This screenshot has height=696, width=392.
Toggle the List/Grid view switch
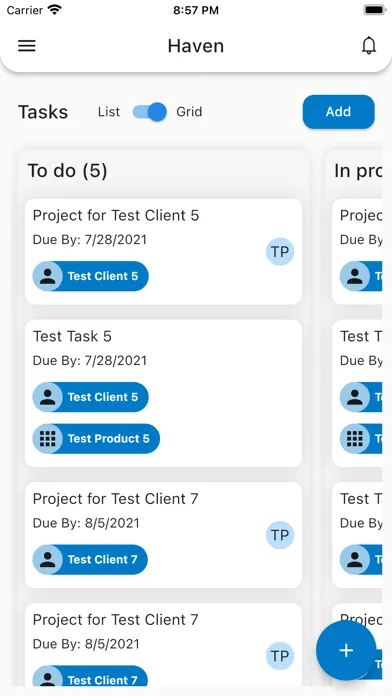click(x=150, y=112)
